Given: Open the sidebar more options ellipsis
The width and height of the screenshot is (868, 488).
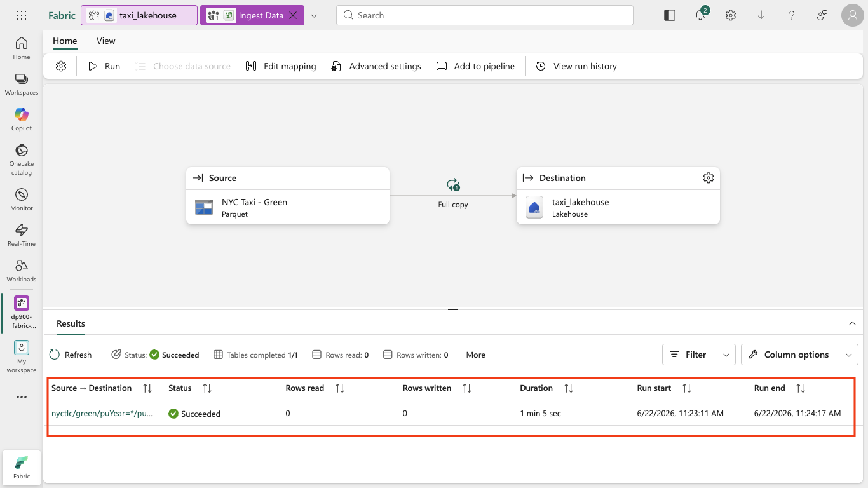Looking at the screenshot, I should (x=22, y=397).
